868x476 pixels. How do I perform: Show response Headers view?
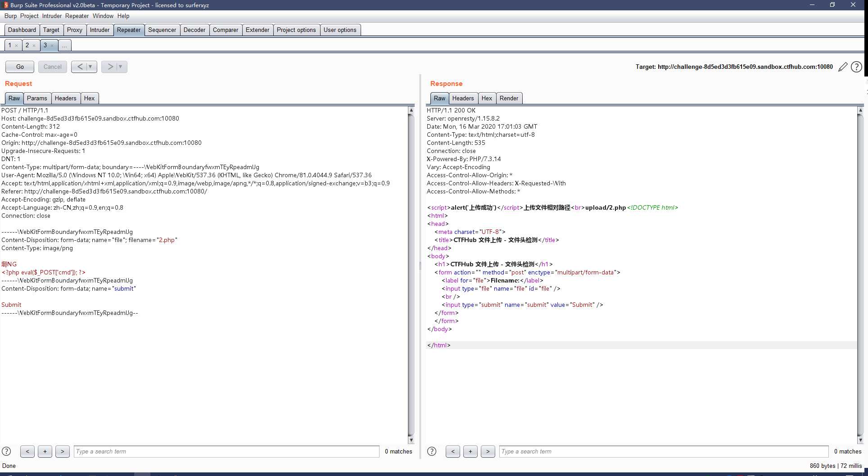coord(463,98)
